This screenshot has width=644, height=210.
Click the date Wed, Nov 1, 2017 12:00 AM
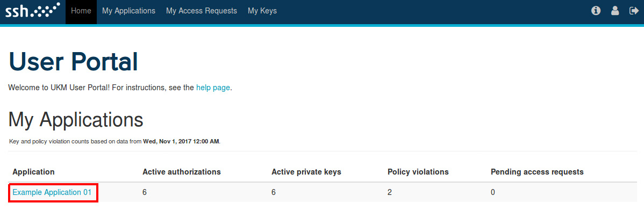pyautogui.click(x=181, y=141)
